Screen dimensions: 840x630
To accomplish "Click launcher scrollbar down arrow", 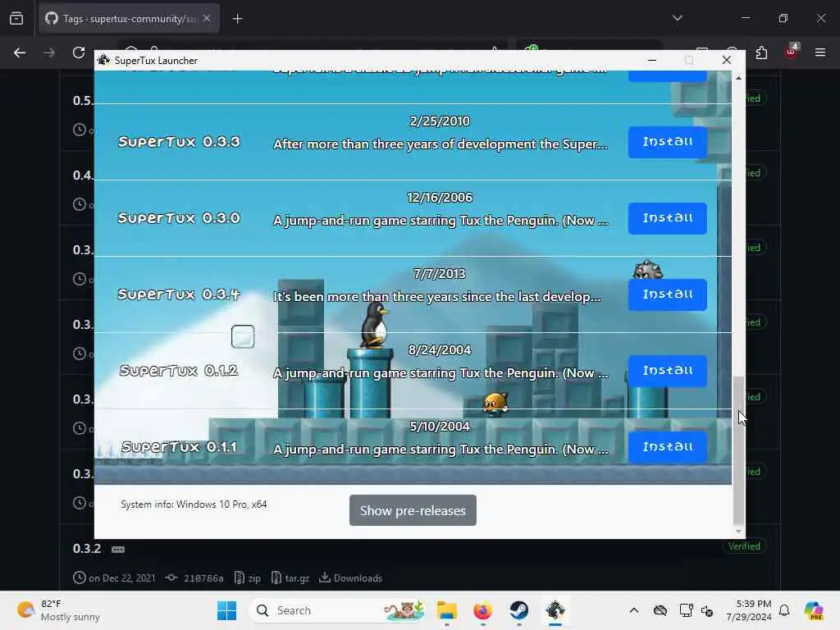I will (738, 532).
